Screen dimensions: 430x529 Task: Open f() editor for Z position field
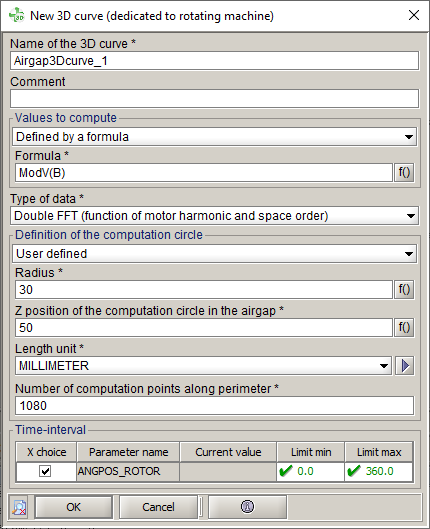click(404, 327)
